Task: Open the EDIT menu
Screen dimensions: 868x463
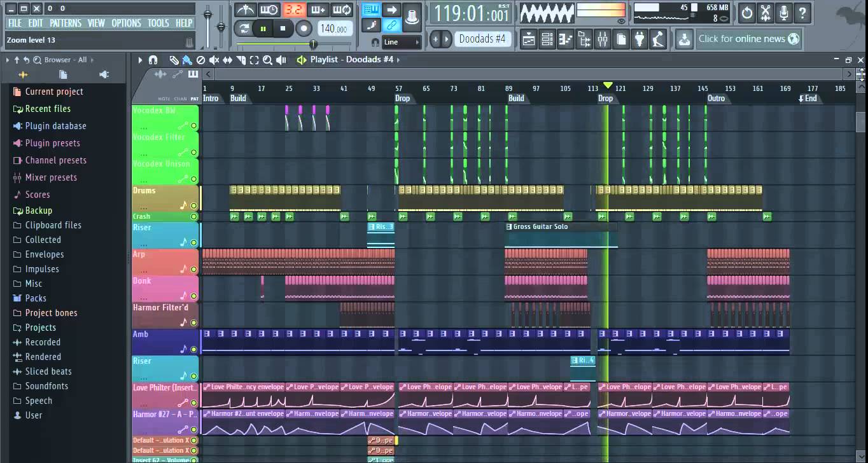Action: tap(36, 23)
